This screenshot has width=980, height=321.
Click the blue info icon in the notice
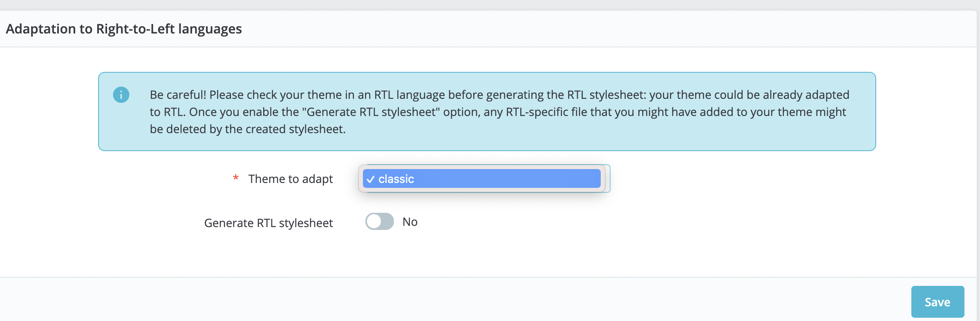pos(121,95)
